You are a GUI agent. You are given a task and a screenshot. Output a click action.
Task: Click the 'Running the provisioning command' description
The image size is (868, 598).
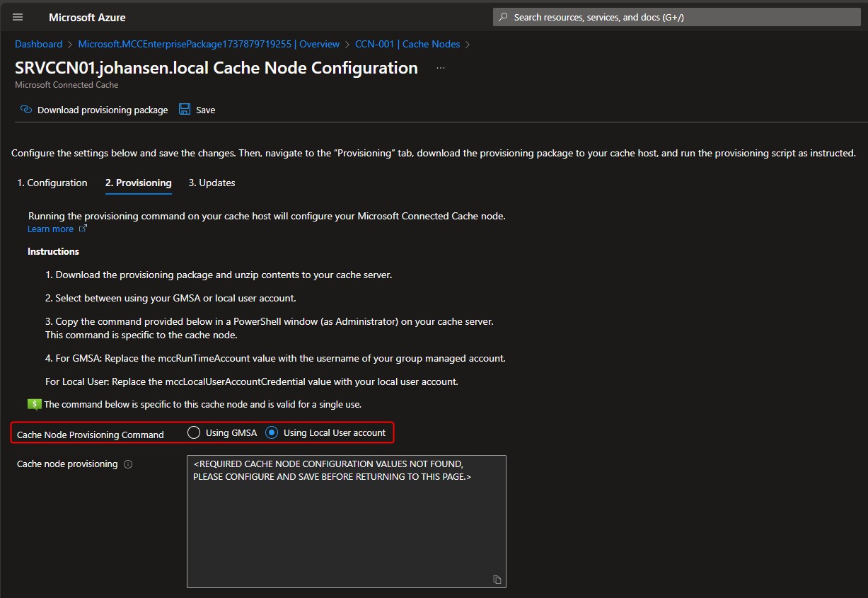[x=267, y=216]
